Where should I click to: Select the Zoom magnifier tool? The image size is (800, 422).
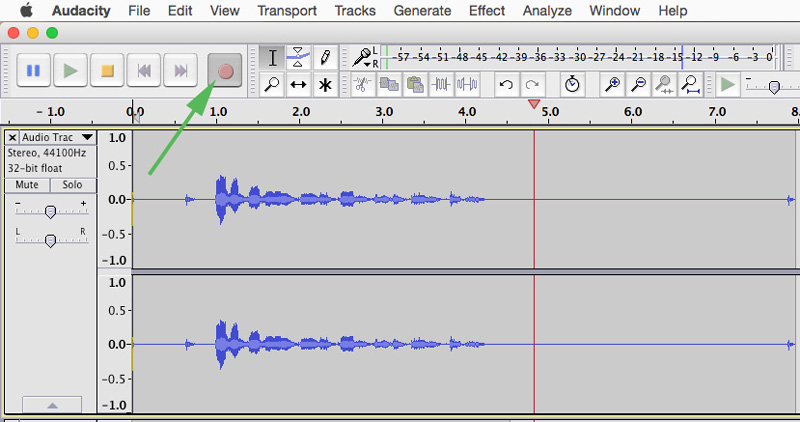coord(272,85)
